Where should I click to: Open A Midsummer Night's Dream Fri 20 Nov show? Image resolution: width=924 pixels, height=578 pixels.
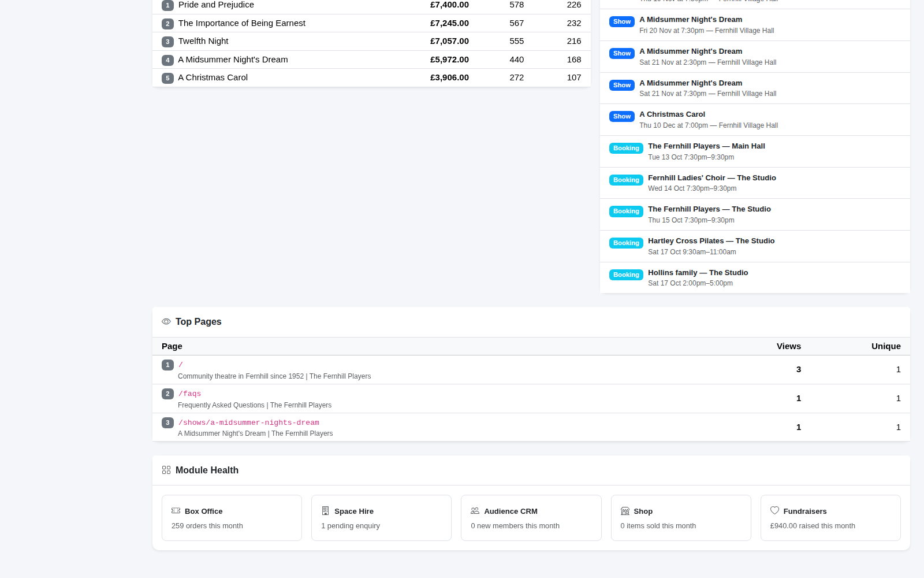(755, 25)
